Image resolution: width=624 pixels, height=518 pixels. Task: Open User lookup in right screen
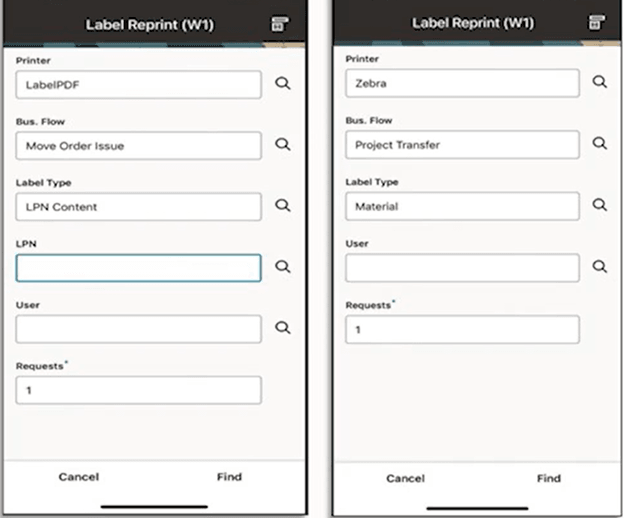(600, 266)
